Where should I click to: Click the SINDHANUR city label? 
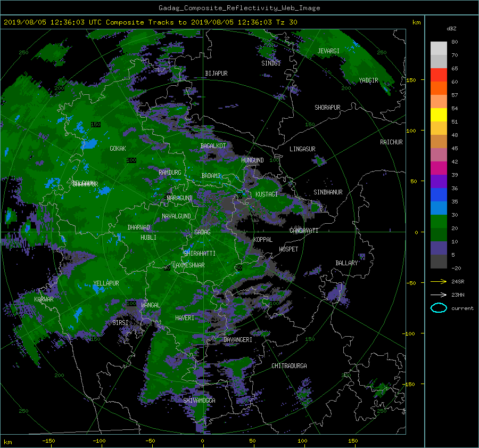328,192
